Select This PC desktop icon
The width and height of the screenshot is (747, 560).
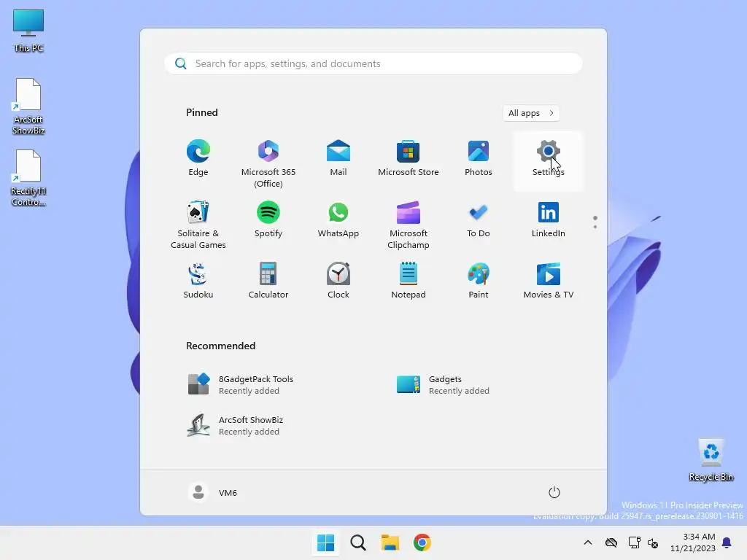point(28,31)
